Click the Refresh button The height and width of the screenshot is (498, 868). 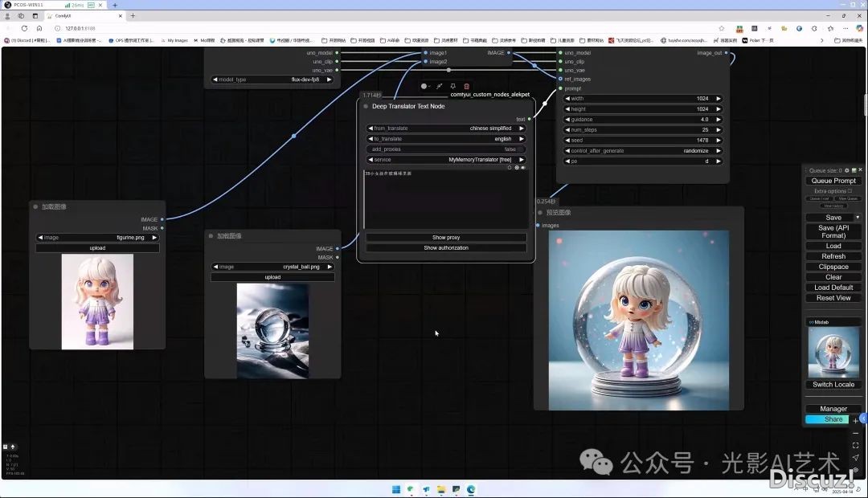[833, 256]
